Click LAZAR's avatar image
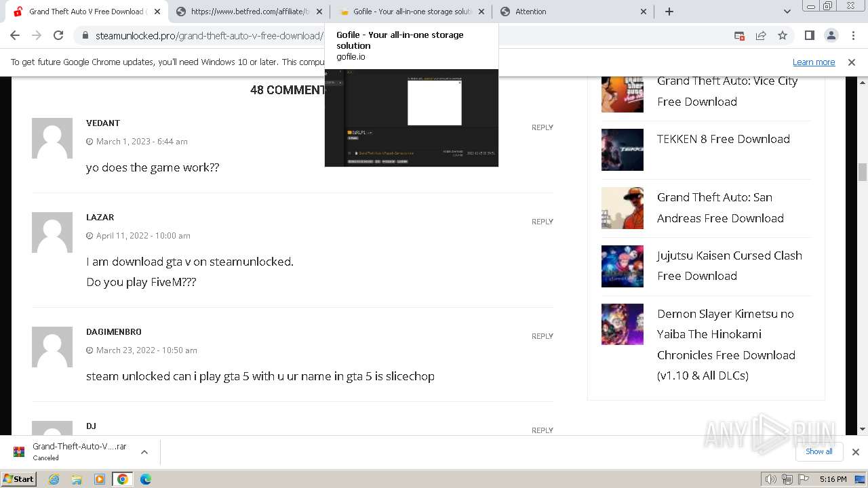 (52, 232)
